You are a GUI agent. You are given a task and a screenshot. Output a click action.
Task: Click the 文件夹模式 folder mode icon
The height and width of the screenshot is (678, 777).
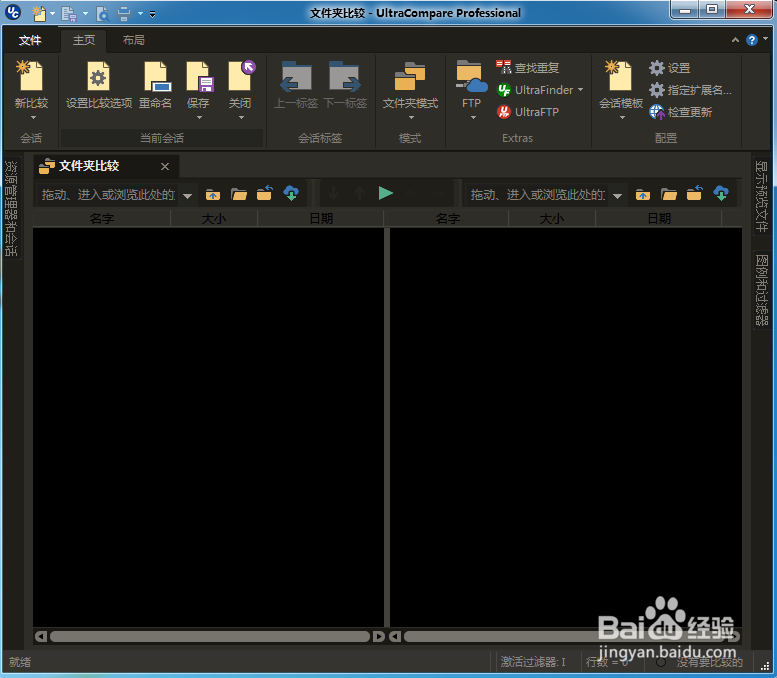(x=410, y=77)
